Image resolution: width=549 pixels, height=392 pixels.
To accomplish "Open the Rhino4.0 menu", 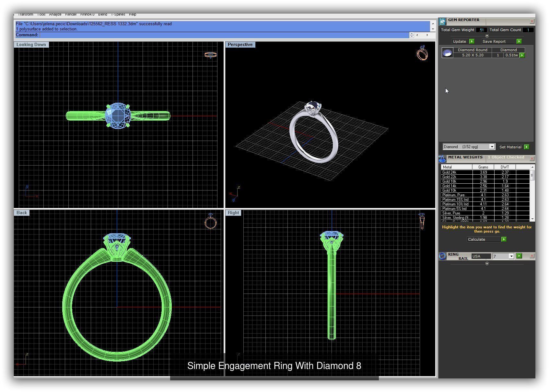I will pos(87,15).
